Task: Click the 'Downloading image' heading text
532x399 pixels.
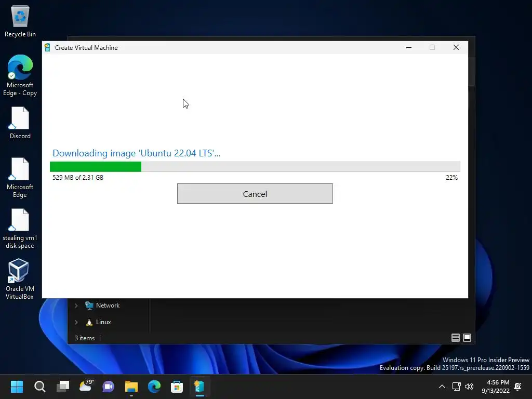Action: (137, 153)
